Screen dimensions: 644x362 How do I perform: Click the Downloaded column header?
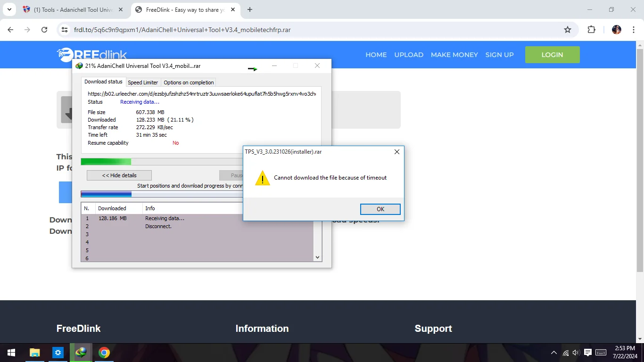pyautogui.click(x=119, y=208)
